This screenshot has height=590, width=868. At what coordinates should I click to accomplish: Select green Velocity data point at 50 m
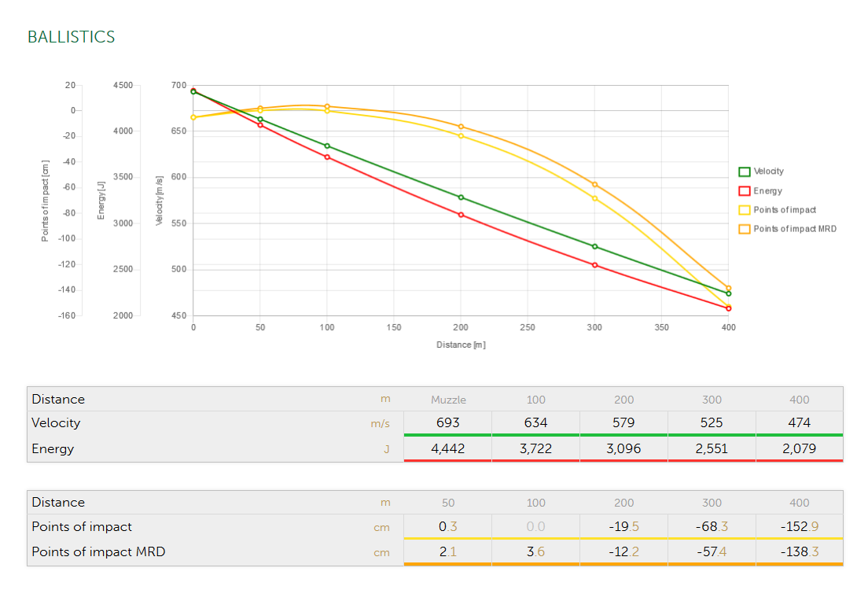(260, 120)
